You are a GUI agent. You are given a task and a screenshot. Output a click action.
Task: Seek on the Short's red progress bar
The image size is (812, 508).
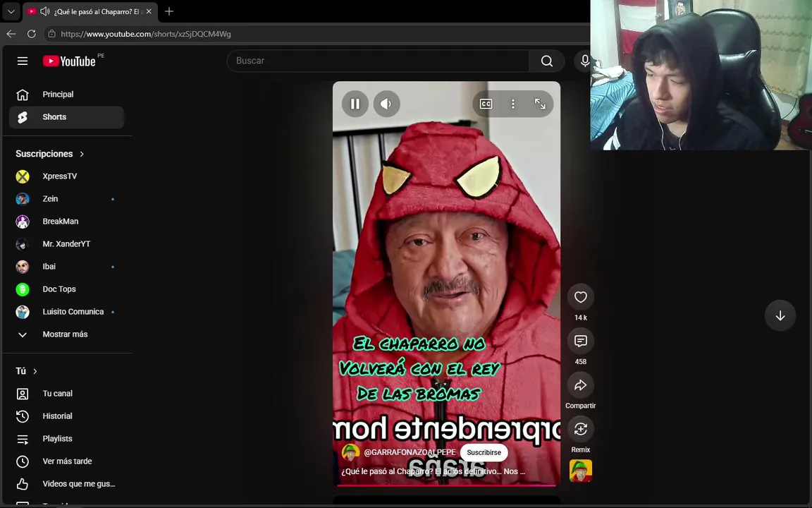[446, 485]
